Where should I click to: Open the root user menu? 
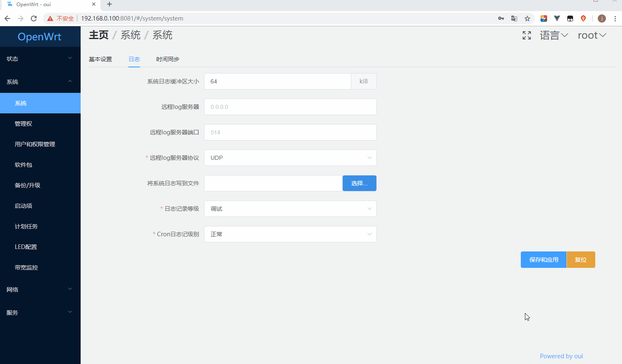[592, 35]
